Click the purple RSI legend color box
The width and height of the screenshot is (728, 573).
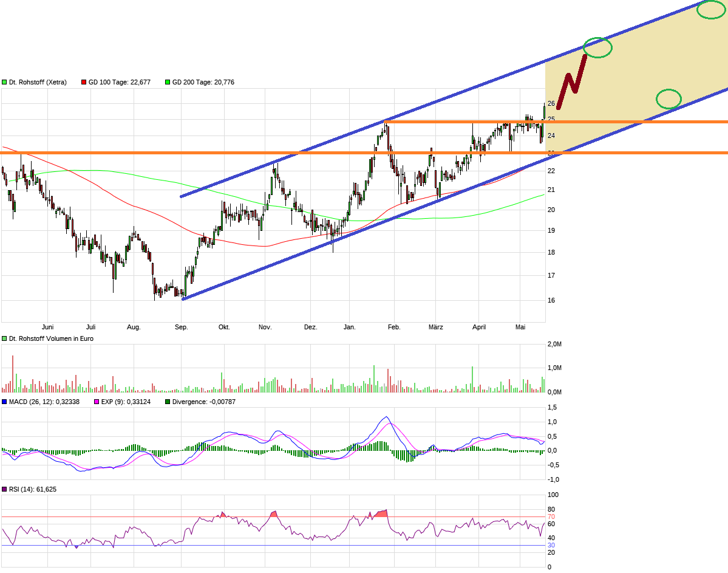4,489
